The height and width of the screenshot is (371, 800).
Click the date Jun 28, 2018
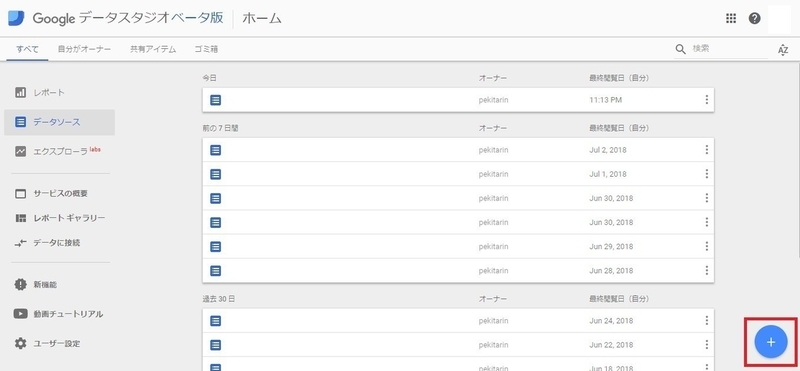611,270
